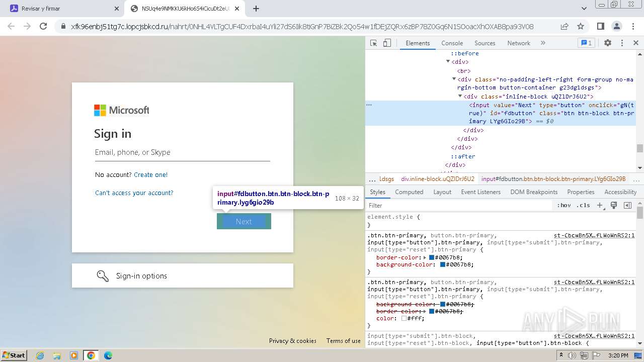Collapse the inline-block uQZIDrJ6U2 div node
Viewport: 644px width, 362px height.
tap(460, 97)
